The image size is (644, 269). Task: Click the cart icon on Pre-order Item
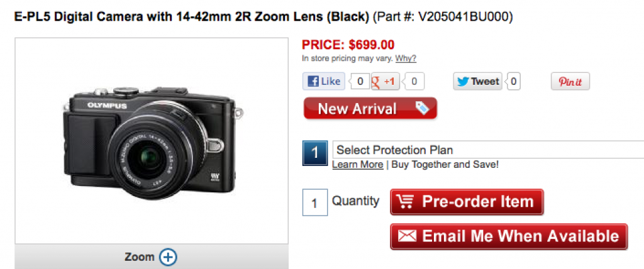click(406, 202)
